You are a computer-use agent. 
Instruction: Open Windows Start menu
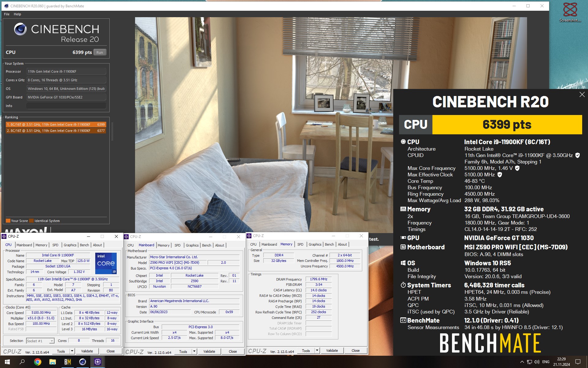click(x=7, y=362)
